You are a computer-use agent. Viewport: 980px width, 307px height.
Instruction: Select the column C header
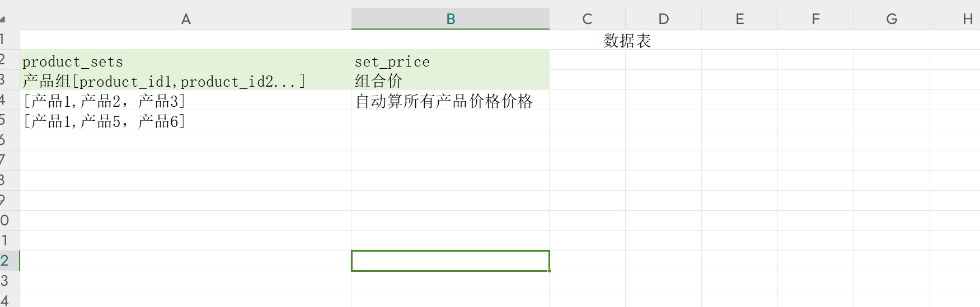[x=587, y=19]
